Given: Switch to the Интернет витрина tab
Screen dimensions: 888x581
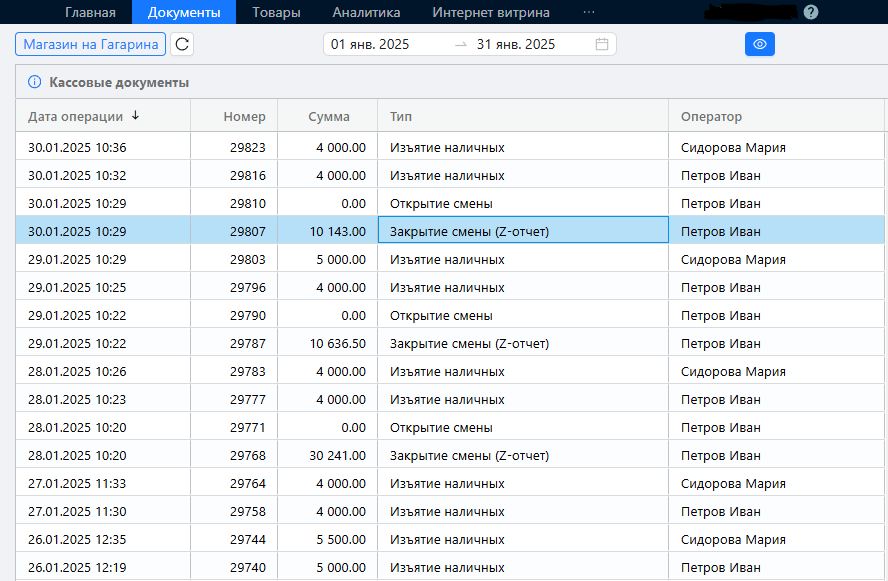Looking at the screenshot, I should [x=487, y=13].
